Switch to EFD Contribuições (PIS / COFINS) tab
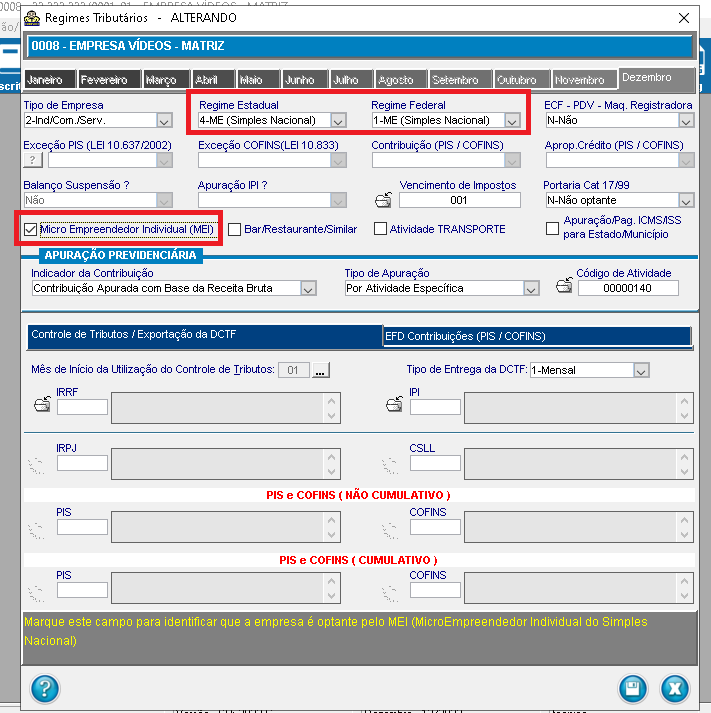The image size is (711, 713). click(537, 336)
